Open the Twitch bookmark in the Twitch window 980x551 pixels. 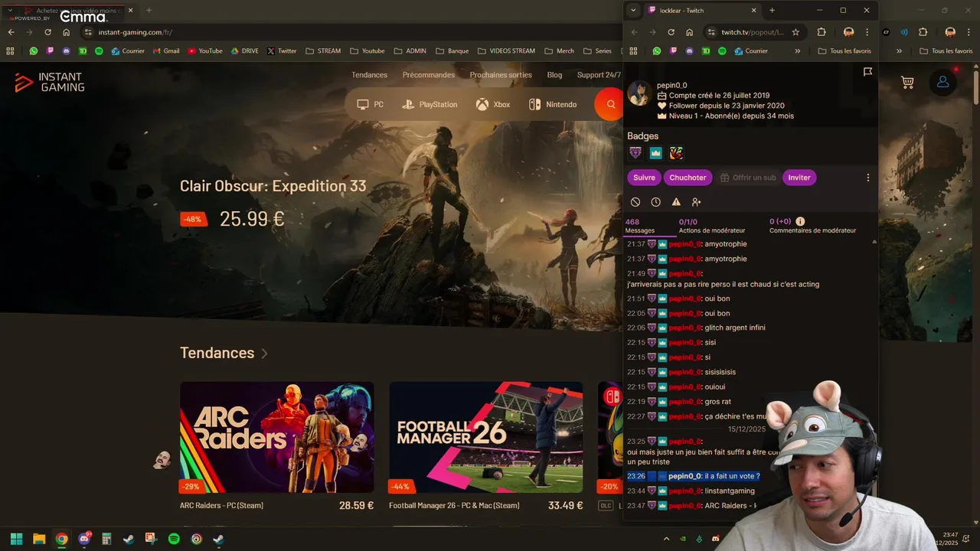pos(672,51)
